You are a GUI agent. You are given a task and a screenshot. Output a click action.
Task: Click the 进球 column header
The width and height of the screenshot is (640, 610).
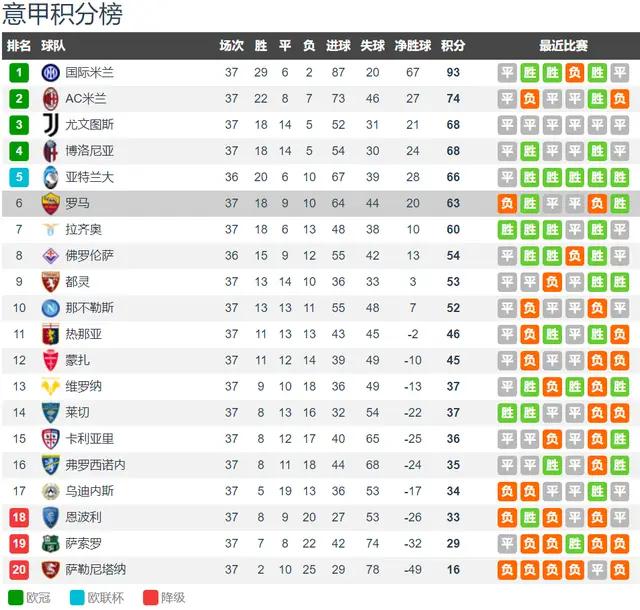coord(338,46)
